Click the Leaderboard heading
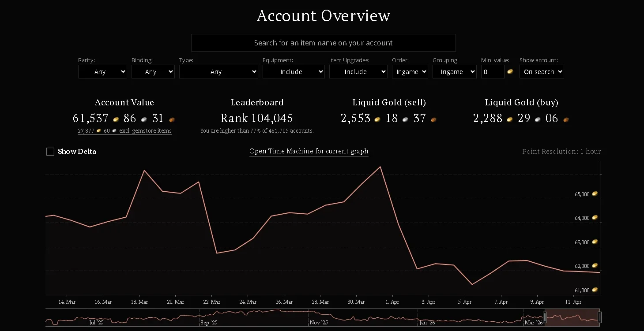The image size is (644, 331). (257, 102)
